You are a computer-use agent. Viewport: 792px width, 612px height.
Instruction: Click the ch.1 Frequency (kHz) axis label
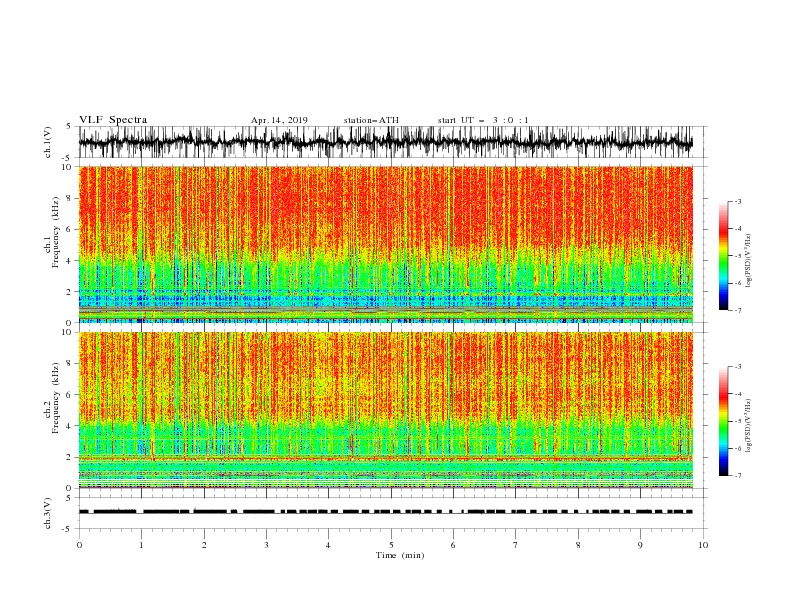point(52,230)
